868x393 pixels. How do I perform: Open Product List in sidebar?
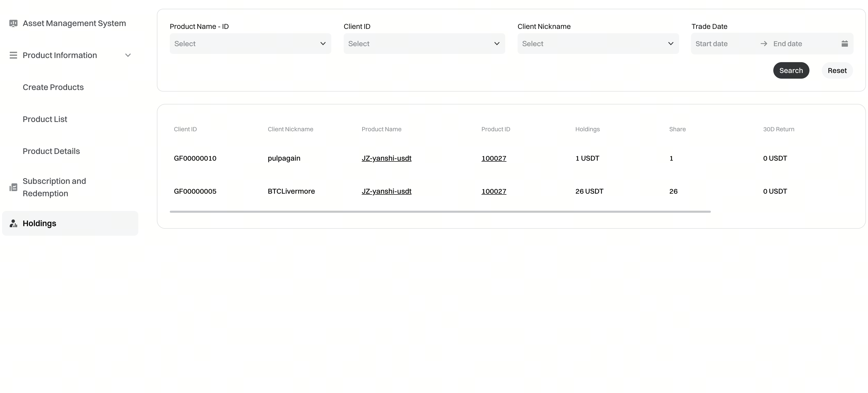pyautogui.click(x=45, y=119)
